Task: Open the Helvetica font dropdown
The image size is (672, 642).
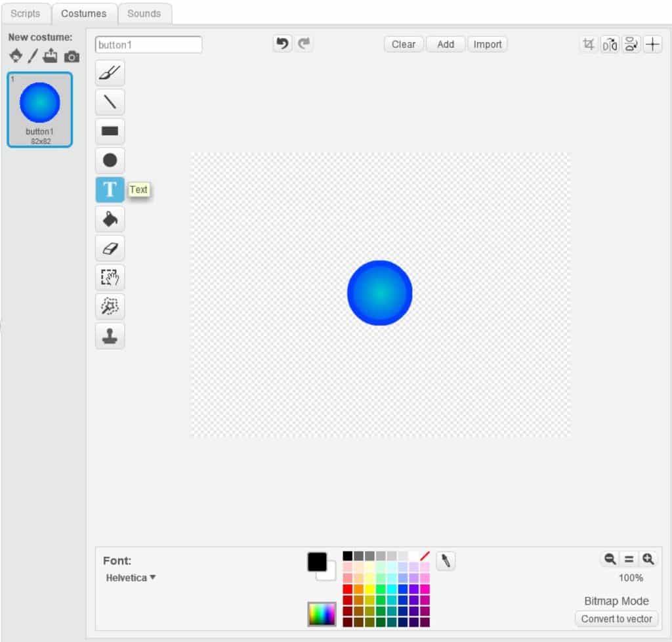Action: tap(131, 578)
